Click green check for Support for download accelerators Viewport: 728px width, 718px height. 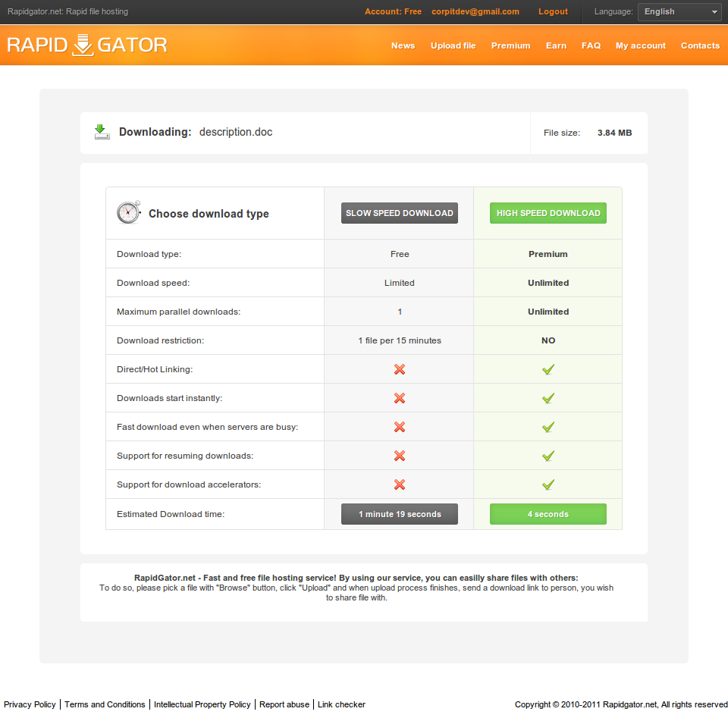[548, 484]
